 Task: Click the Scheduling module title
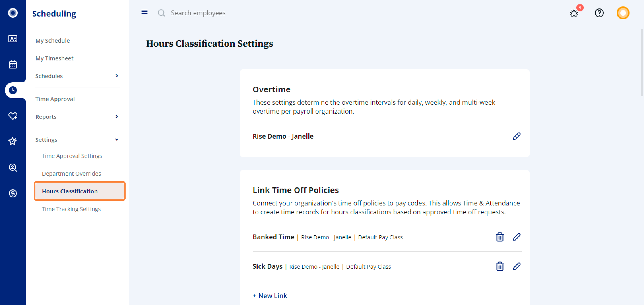click(54, 13)
